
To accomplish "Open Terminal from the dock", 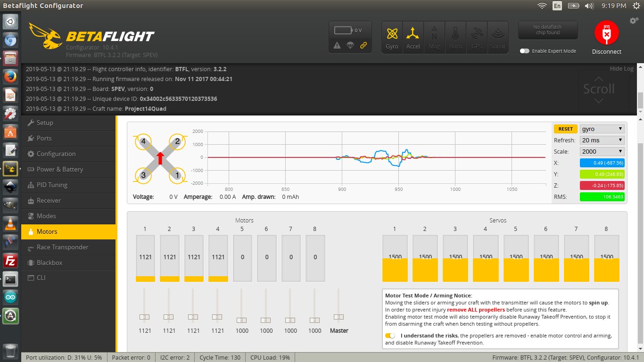I will click(x=10, y=279).
